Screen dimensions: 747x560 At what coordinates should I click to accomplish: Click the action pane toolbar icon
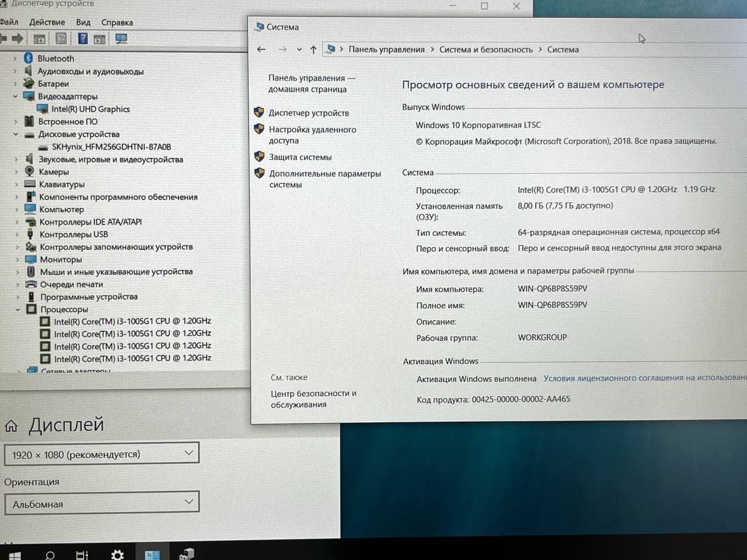100,39
